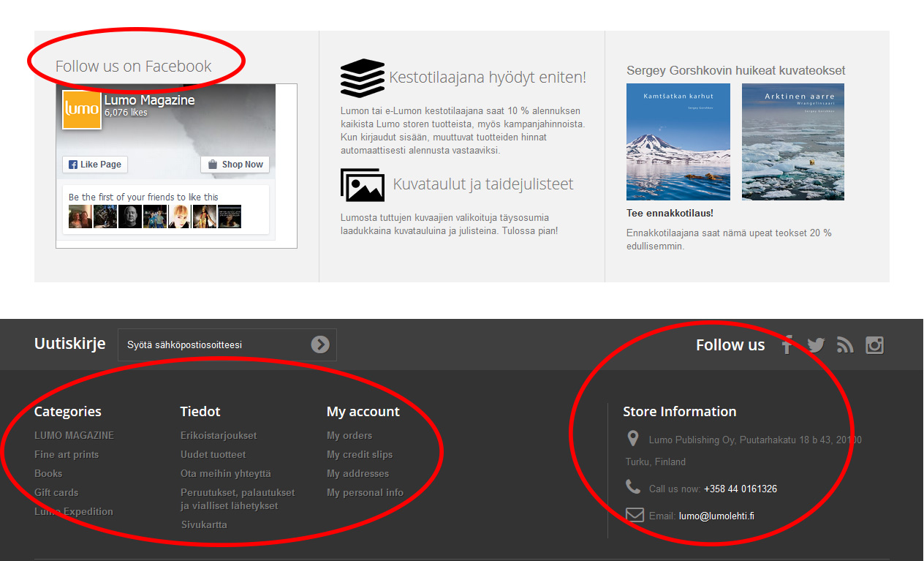The image size is (924, 561).
Task: Click the Tiedot footer heading
Action: pos(200,412)
